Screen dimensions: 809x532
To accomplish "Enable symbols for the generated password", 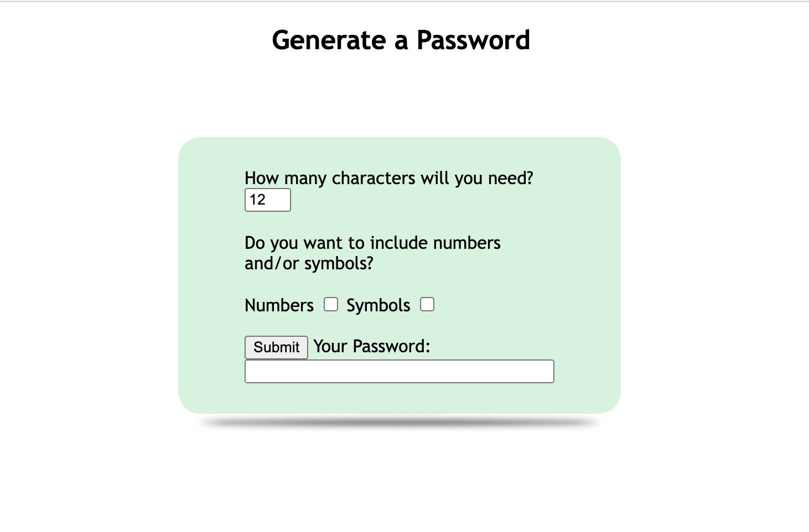I will (427, 304).
